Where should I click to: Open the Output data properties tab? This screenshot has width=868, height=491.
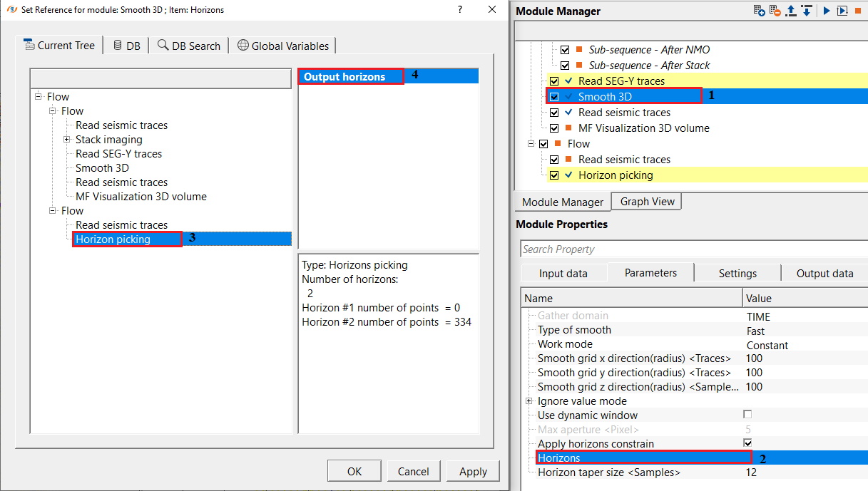[824, 274]
